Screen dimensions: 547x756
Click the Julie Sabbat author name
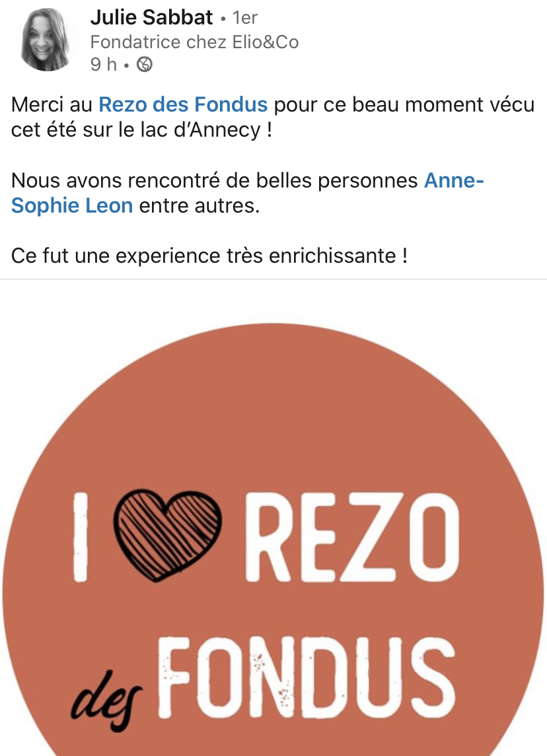point(151,17)
